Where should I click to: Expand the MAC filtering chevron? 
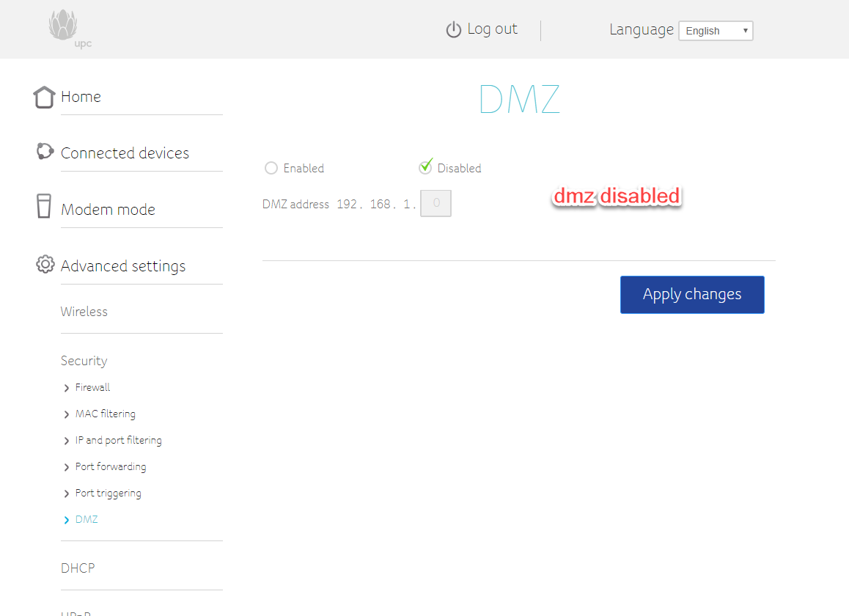67,414
